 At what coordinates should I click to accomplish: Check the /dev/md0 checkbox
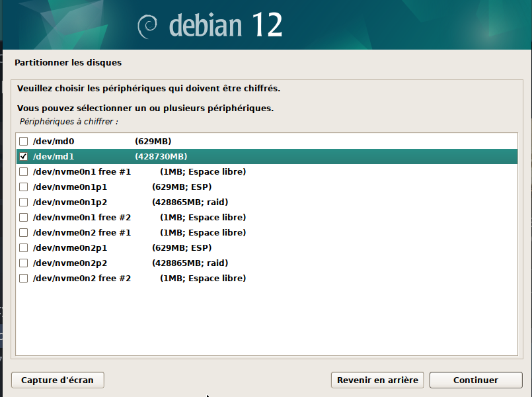[x=23, y=142]
